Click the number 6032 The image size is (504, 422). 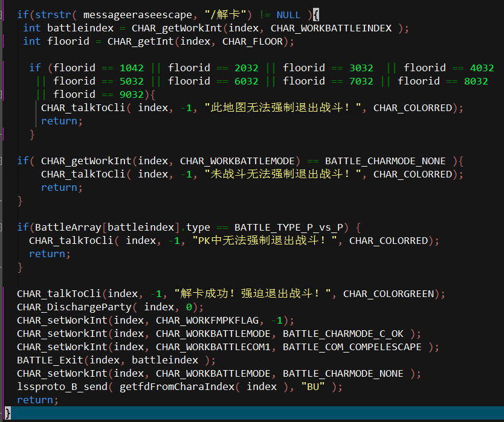247,82
